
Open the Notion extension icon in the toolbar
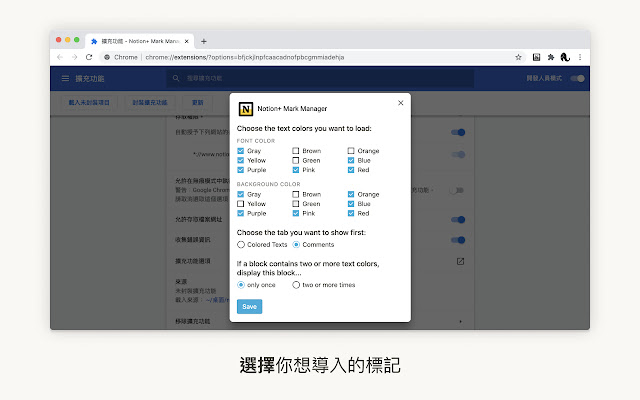[x=537, y=57]
